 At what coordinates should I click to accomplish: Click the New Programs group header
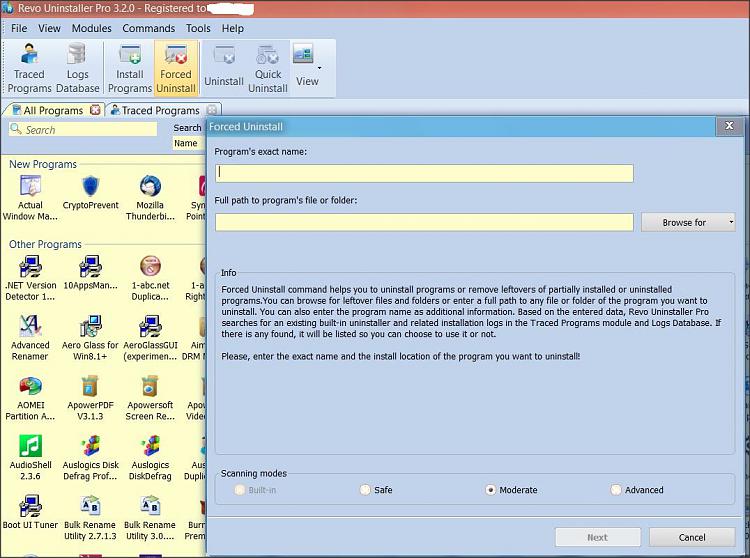tap(43, 164)
